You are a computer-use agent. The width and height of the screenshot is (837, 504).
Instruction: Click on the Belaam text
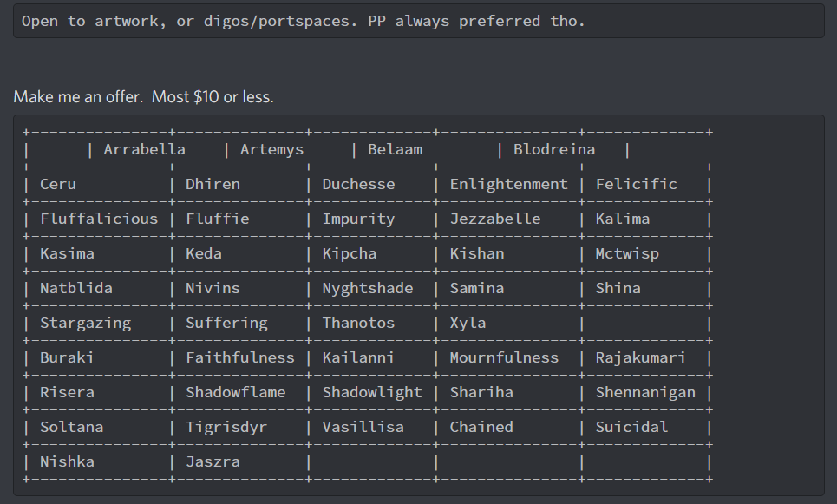[x=395, y=149]
